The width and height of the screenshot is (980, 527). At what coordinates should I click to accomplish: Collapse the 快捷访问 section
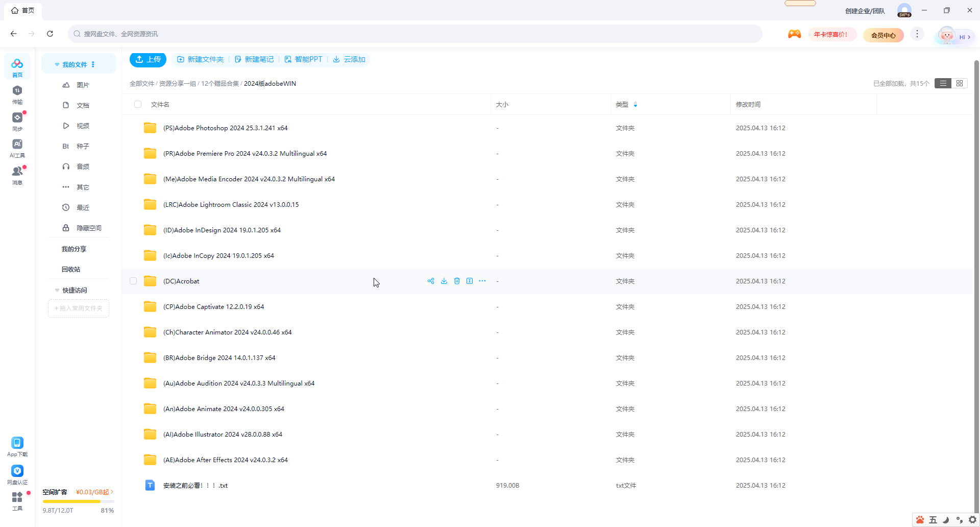[57, 291]
